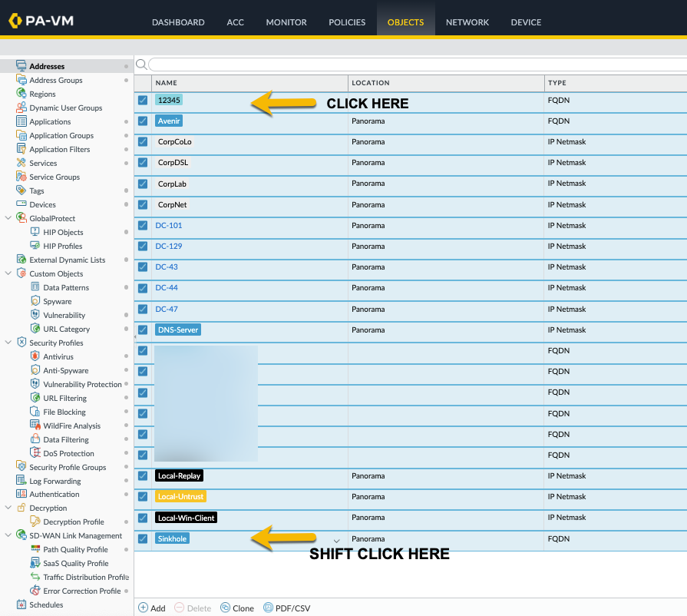Click the search magnifier icon
687x616 pixels.
click(x=141, y=65)
